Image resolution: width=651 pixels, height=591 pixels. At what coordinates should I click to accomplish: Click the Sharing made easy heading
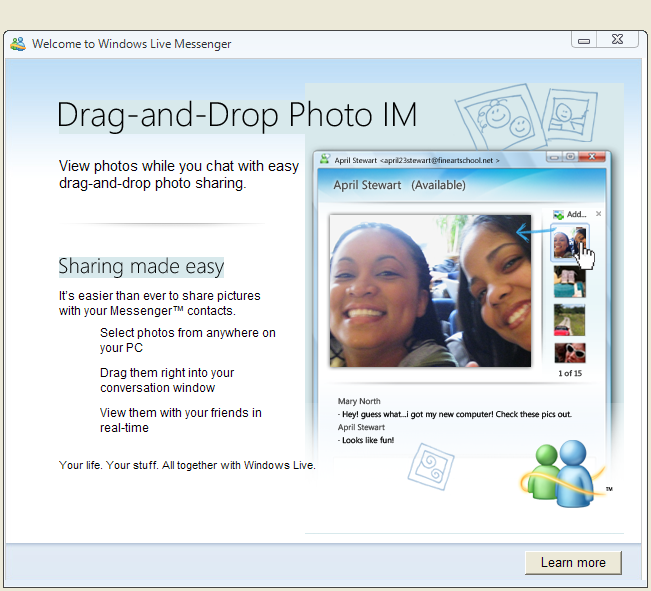point(141,266)
